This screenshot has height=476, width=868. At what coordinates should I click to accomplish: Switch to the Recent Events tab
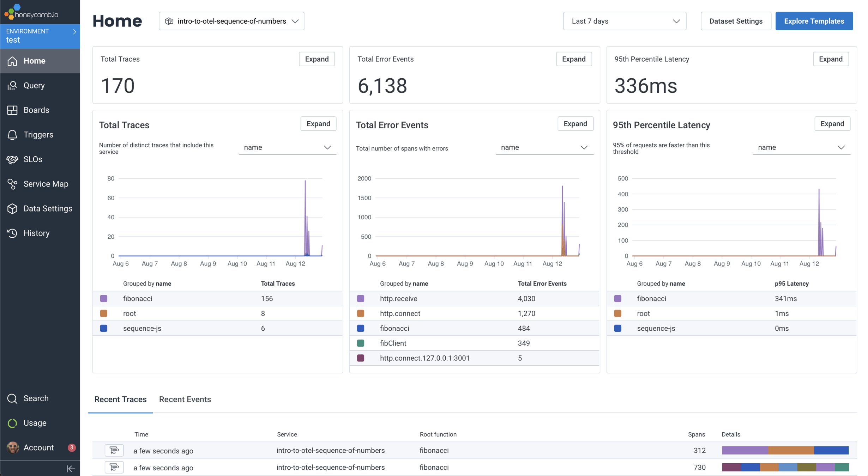(185, 399)
